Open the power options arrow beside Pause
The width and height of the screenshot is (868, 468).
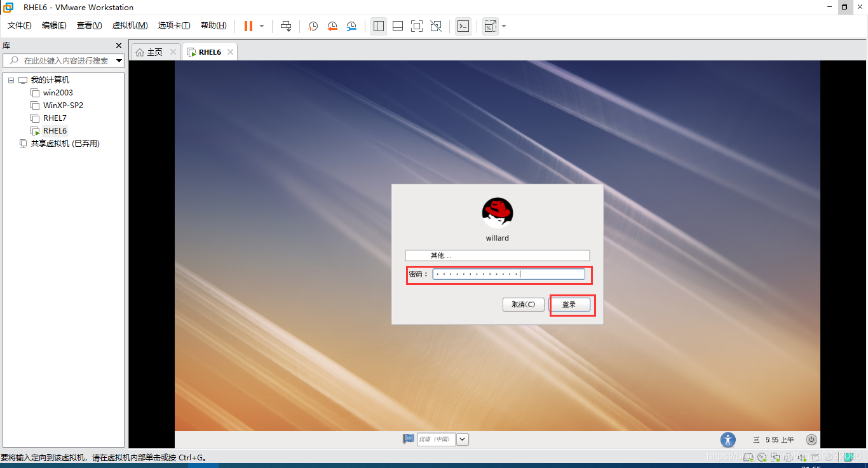[x=262, y=26]
